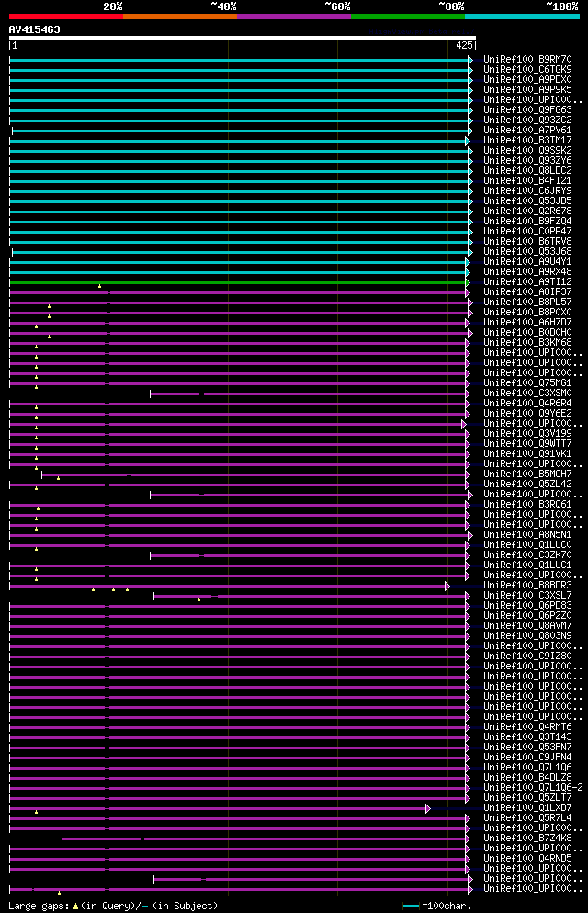Open hit UniRef100_B3RQ61
Screen dimensions: 588x913
(x=527, y=504)
